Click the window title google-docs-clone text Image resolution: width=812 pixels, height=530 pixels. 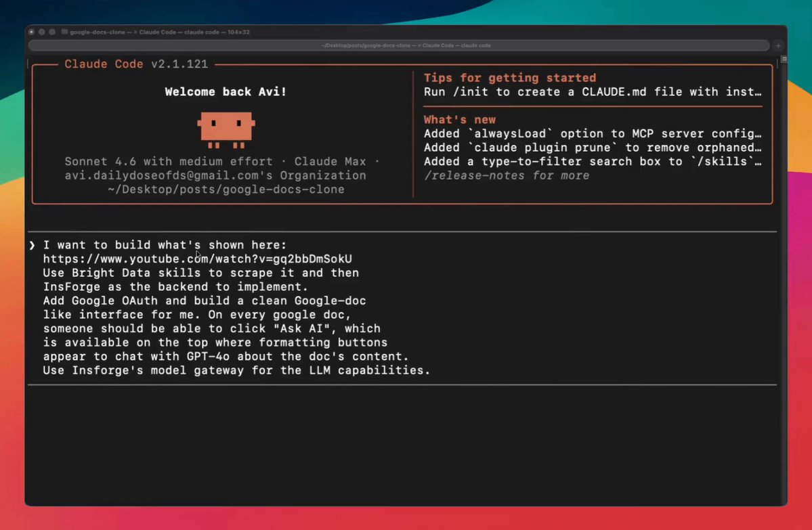click(x=98, y=32)
